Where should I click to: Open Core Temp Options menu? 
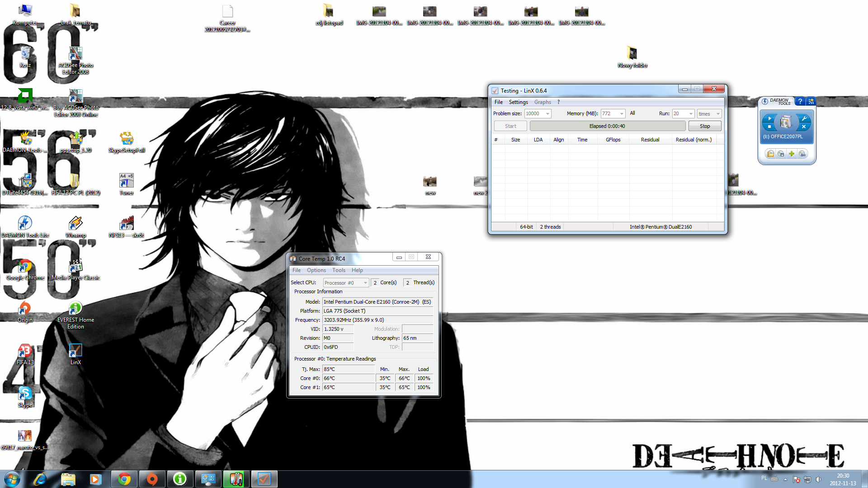coord(316,270)
